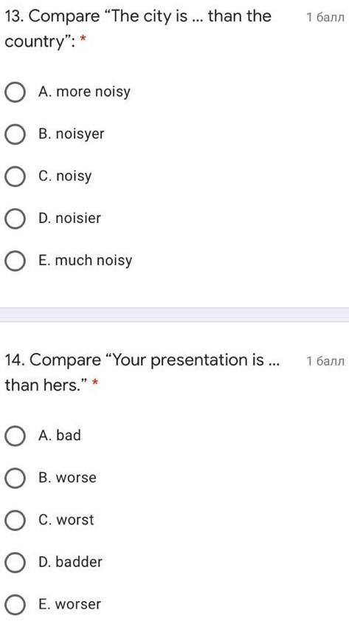Click the label text 'more noisy'
This screenshot has width=349, height=644.
(93, 92)
